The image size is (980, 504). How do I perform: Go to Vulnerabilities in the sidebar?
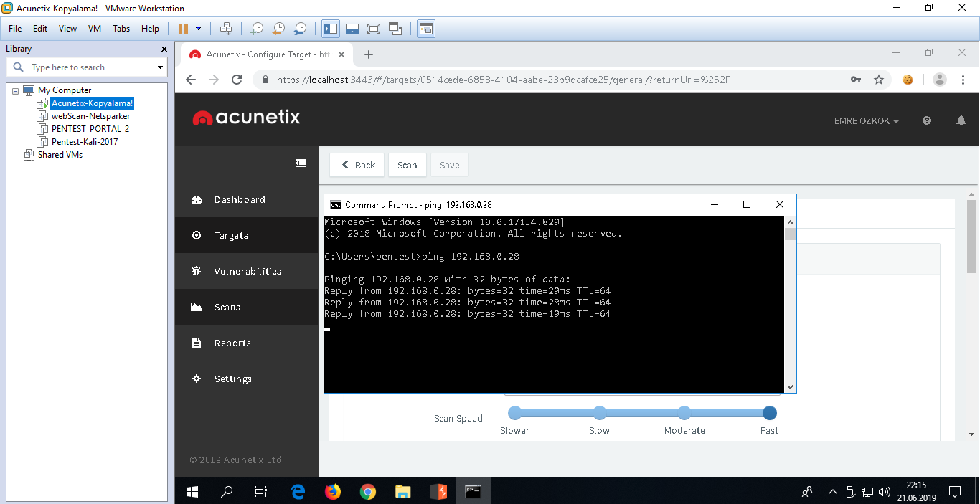pyautogui.click(x=247, y=271)
